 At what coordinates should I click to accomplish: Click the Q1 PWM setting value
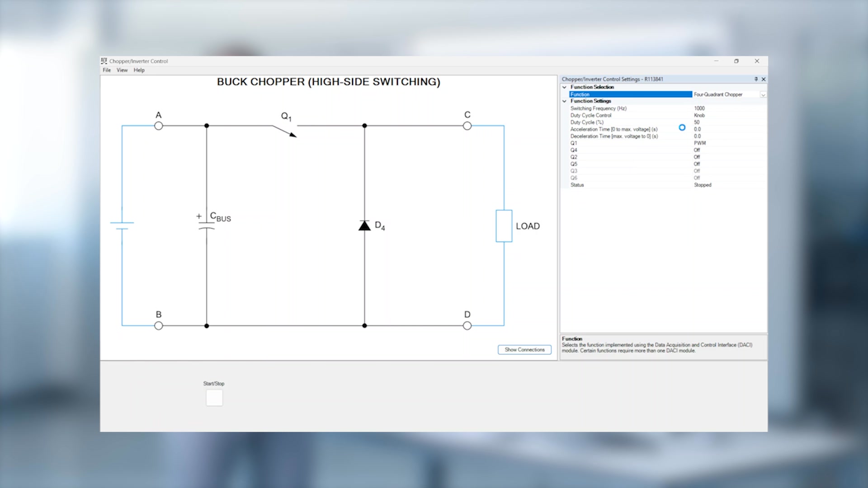(700, 143)
